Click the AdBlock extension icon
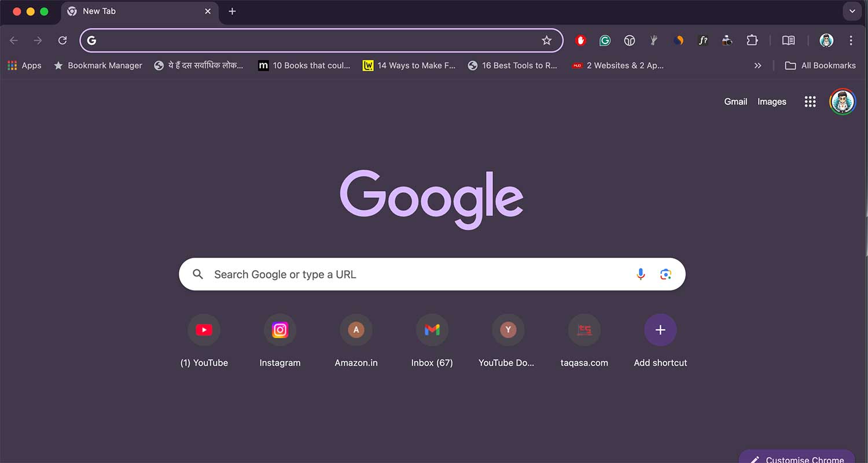868x463 pixels. click(x=580, y=41)
